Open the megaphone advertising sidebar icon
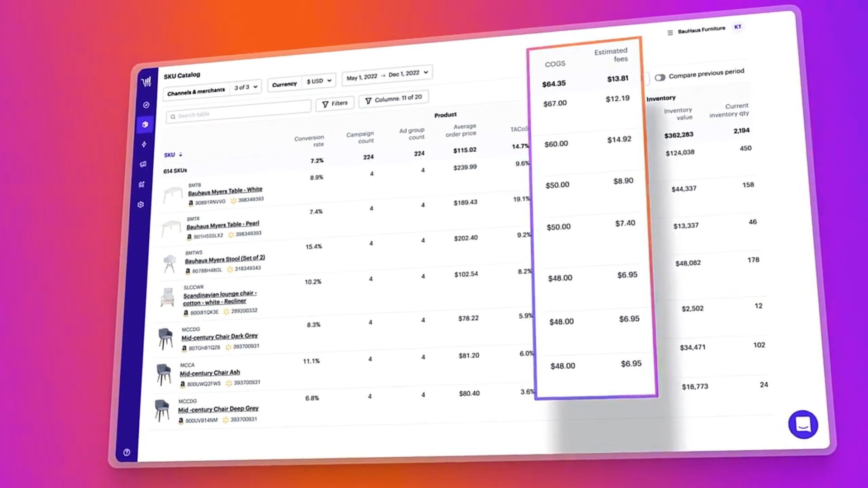 143,164
